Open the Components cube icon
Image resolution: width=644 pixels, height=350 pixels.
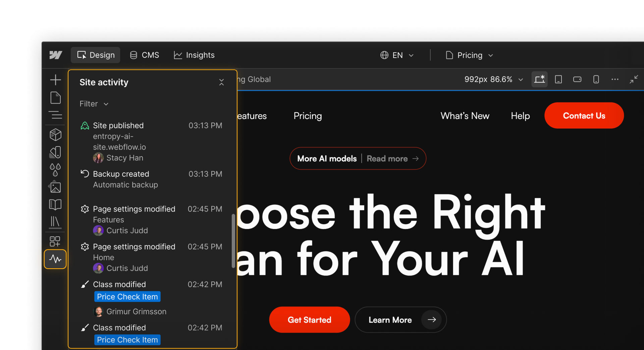(x=55, y=134)
